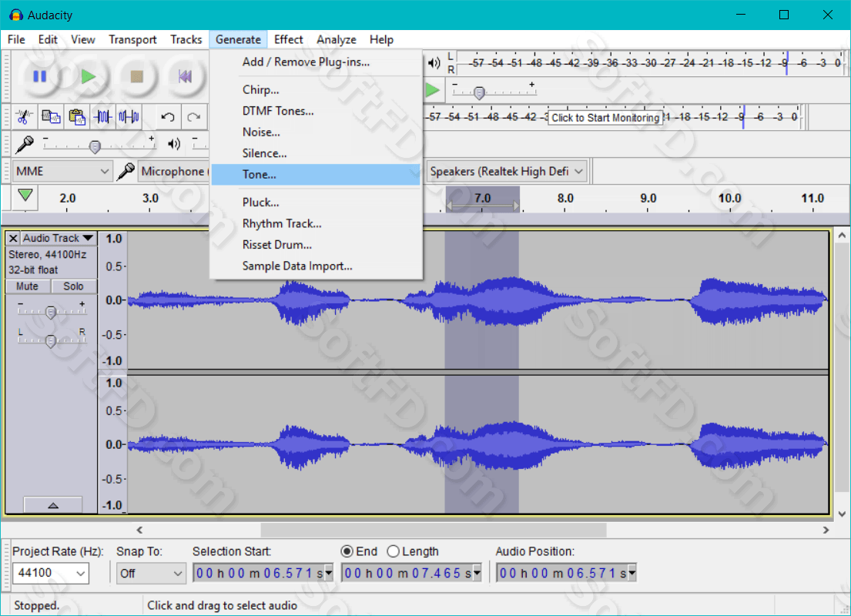Solo the Audio Track
The image size is (851, 616).
coord(73,286)
